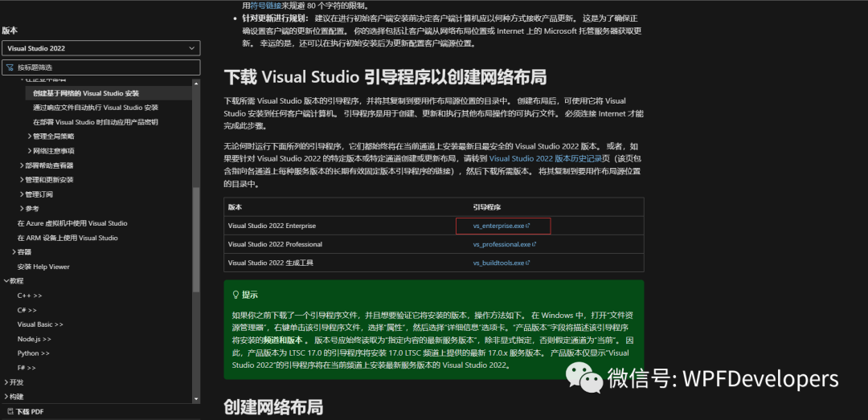Open the Visual Studio 2022 version dropdown
Image resolution: width=868 pixels, height=420 pixels.
point(100,48)
